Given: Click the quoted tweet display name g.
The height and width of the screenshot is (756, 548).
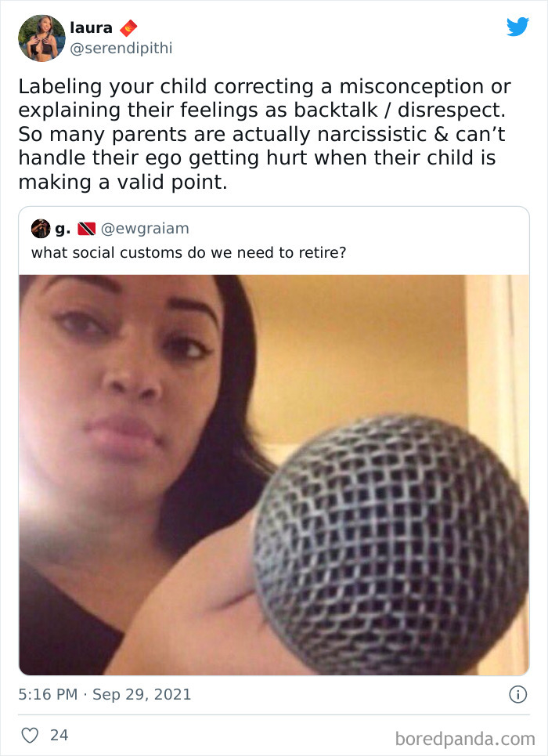Looking at the screenshot, I should coord(63,229).
